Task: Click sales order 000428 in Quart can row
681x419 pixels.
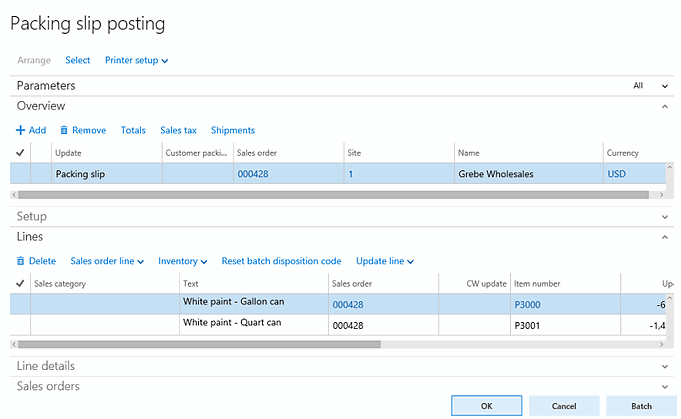Action: tap(383, 325)
